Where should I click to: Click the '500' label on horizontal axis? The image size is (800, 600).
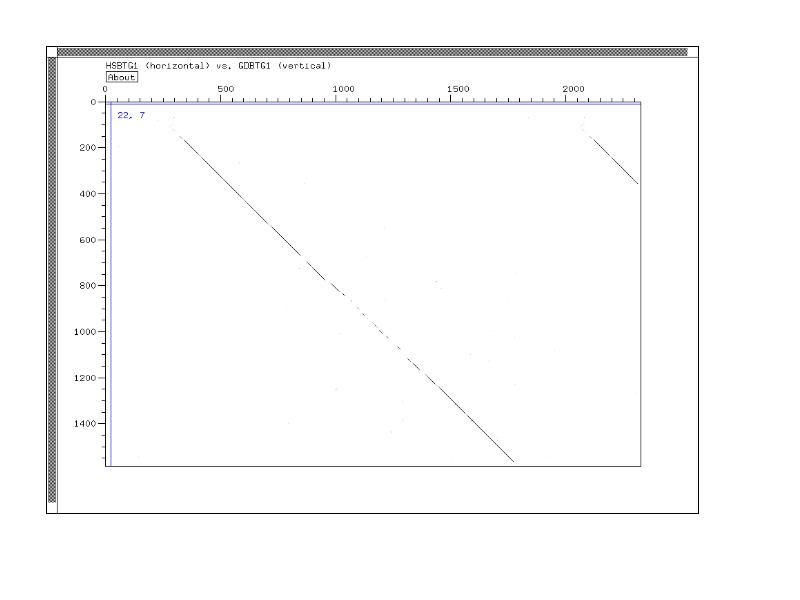[226, 89]
